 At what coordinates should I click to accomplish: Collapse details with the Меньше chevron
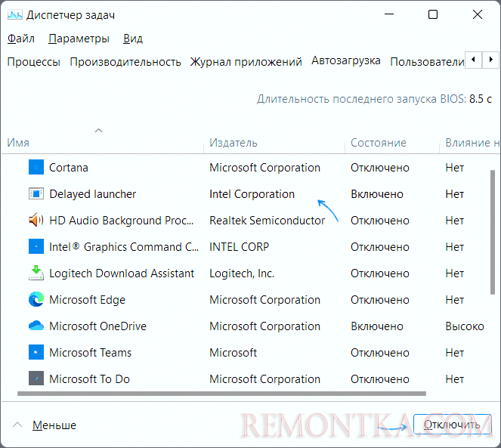(17, 425)
